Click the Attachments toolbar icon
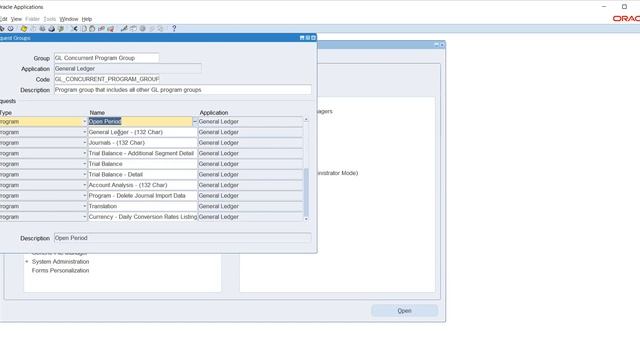This screenshot has width=640, height=360. pyautogui.click(x=151, y=29)
